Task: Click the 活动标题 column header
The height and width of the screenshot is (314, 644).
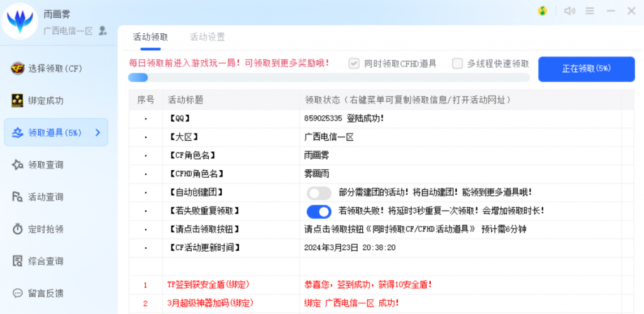Action: (231, 100)
